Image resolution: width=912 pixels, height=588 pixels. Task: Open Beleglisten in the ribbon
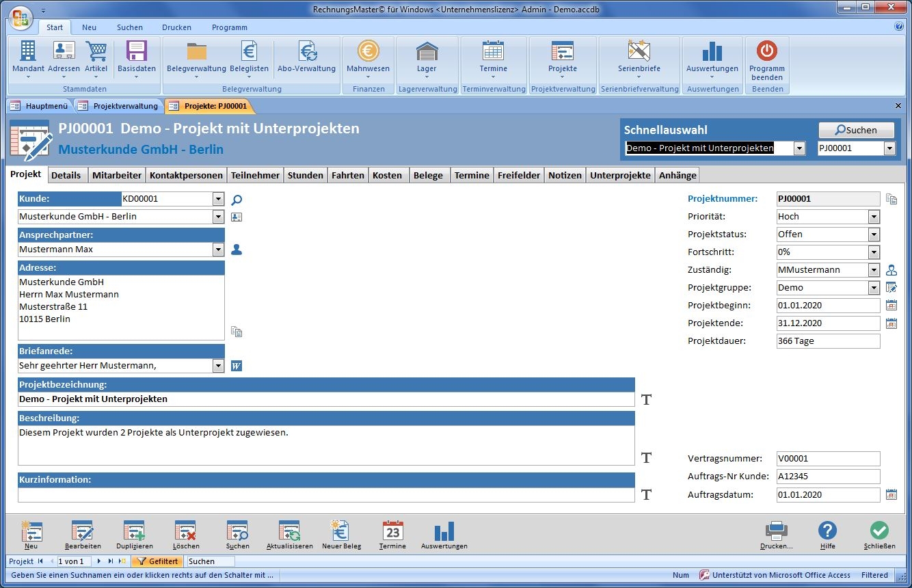[x=249, y=59]
